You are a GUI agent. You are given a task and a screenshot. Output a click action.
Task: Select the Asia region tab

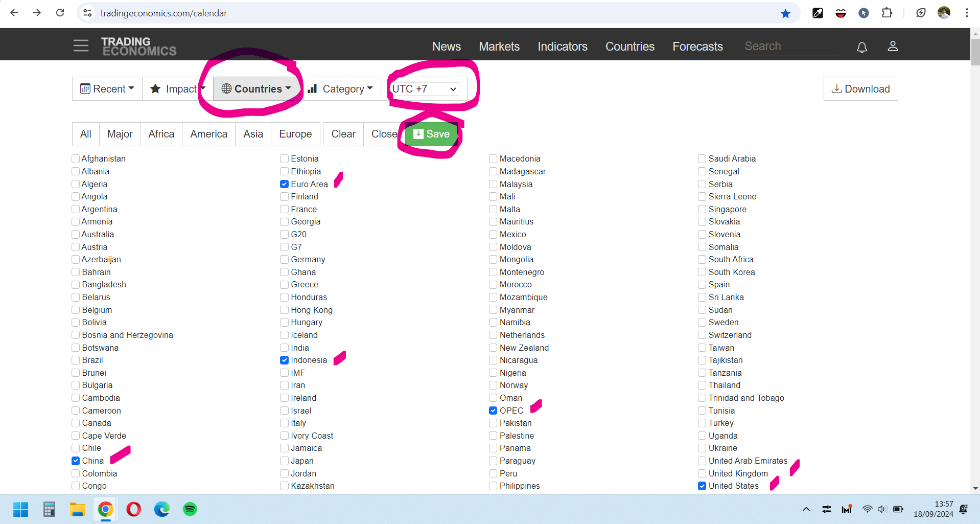253,134
